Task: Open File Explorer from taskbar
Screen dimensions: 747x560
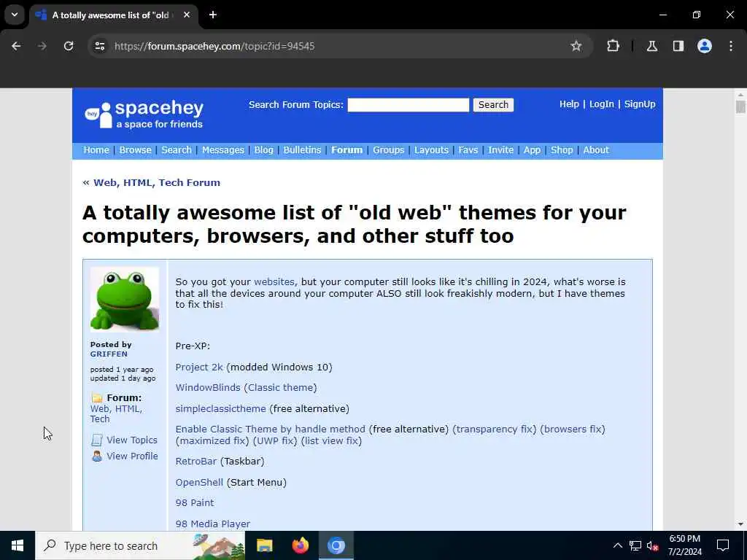Action: [264, 545]
